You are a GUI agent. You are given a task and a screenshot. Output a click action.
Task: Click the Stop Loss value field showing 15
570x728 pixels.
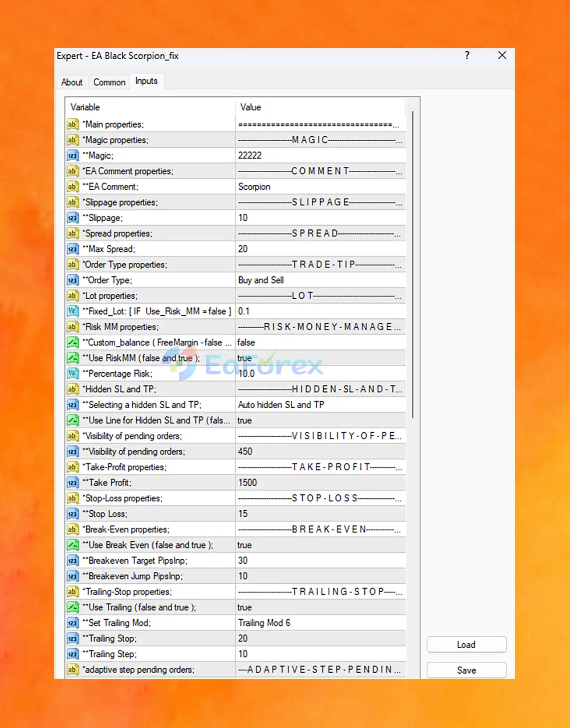coord(320,514)
